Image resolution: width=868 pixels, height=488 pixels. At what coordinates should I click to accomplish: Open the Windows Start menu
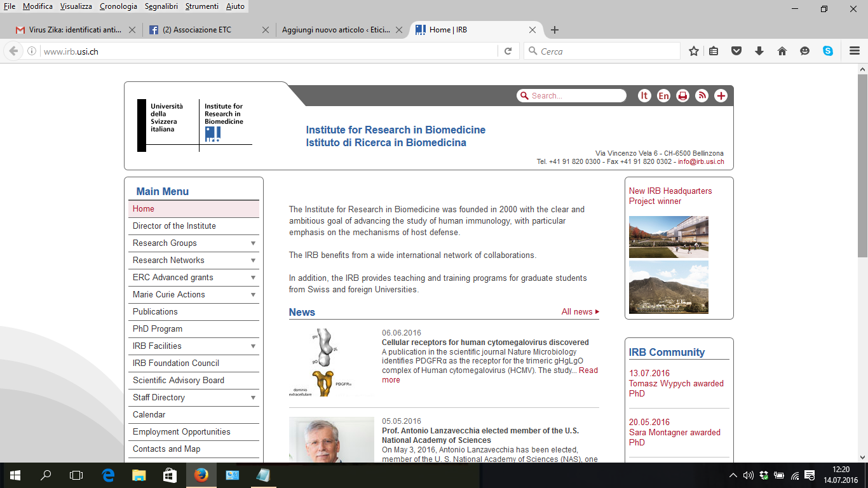(x=15, y=475)
